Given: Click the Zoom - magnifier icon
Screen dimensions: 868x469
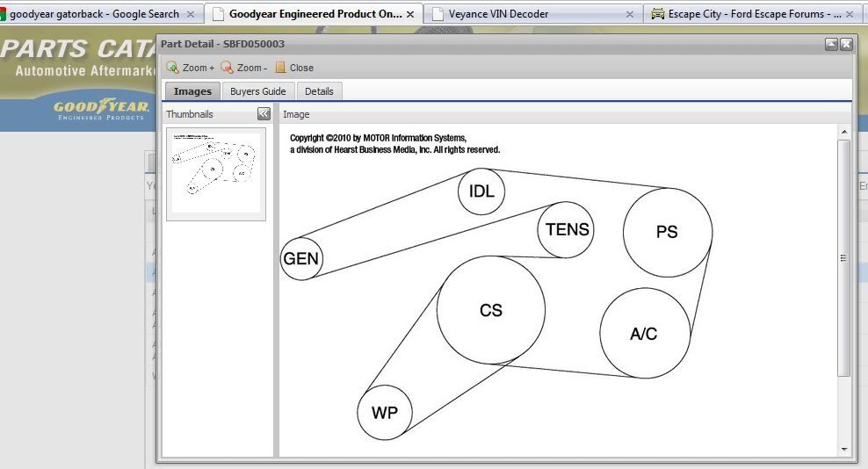Looking at the screenshot, I should pos(227,68).
